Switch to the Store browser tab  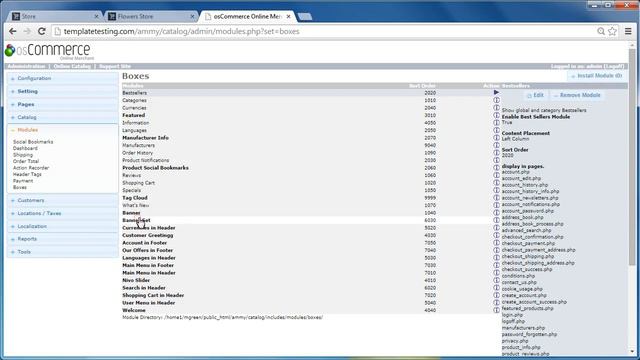pyautogui.click(x=55, y=16)
